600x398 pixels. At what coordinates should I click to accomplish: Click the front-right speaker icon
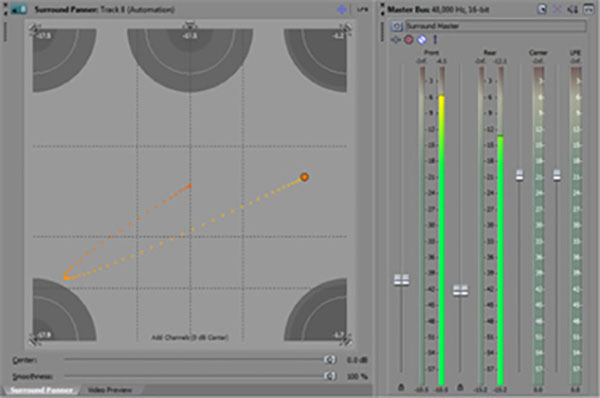pyautogui.click(x=346, y=28)
